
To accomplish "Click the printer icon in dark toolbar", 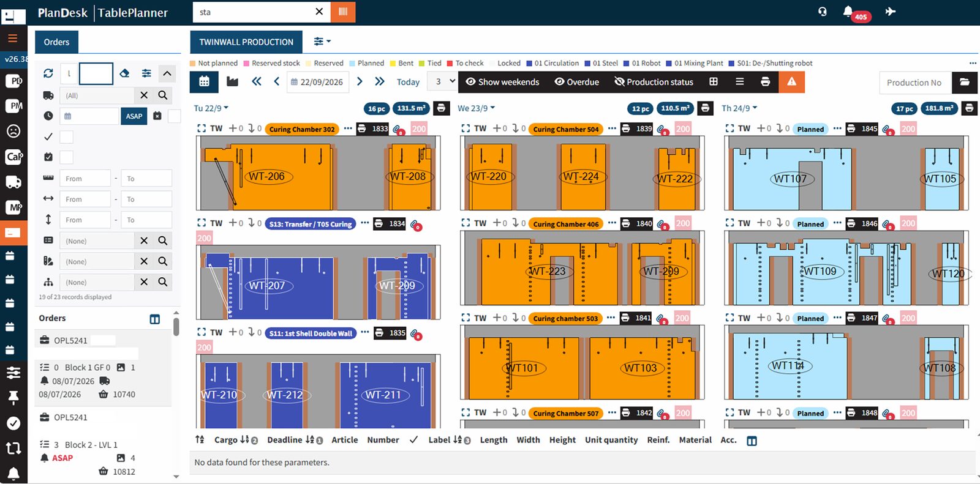I will 766,81.
